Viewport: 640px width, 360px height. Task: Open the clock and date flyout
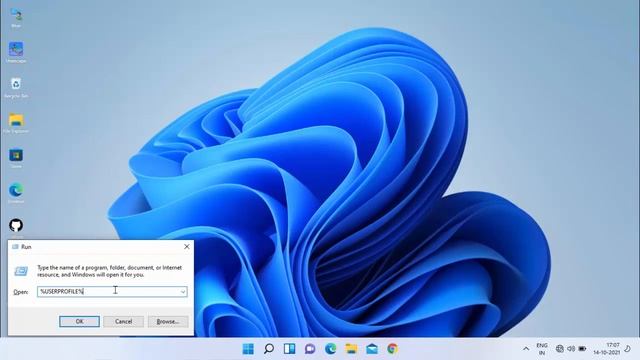607,349
